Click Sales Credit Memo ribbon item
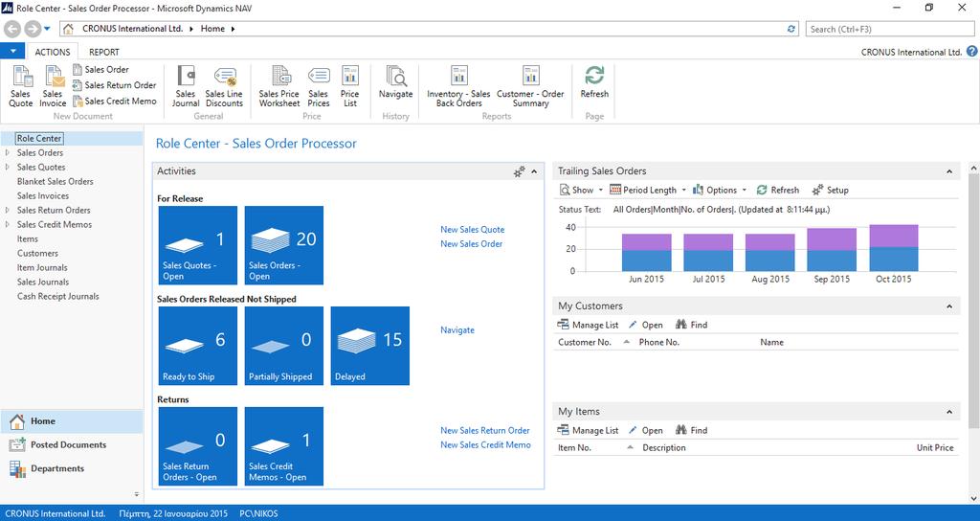The width and height of the screenshot is (980, 521). tap(115, 101)
